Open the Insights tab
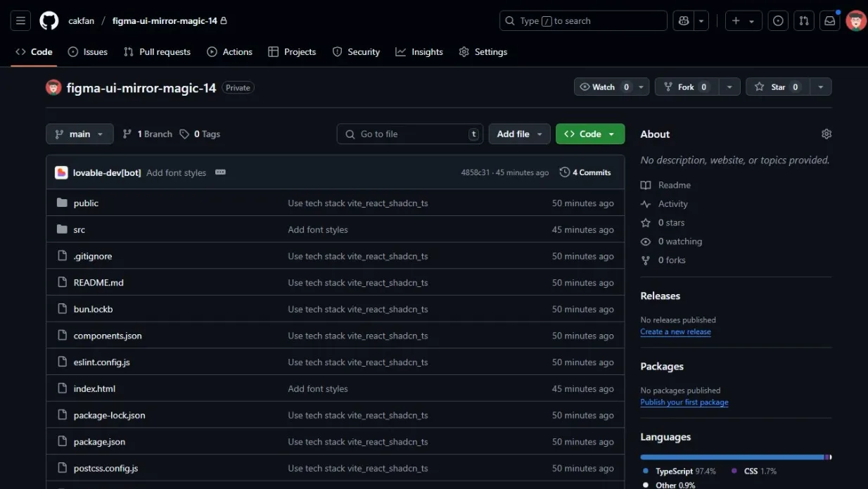 coord(419,52)
